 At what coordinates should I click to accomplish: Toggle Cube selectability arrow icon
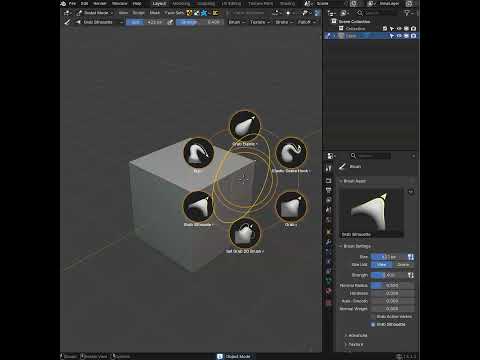[392, 36]
